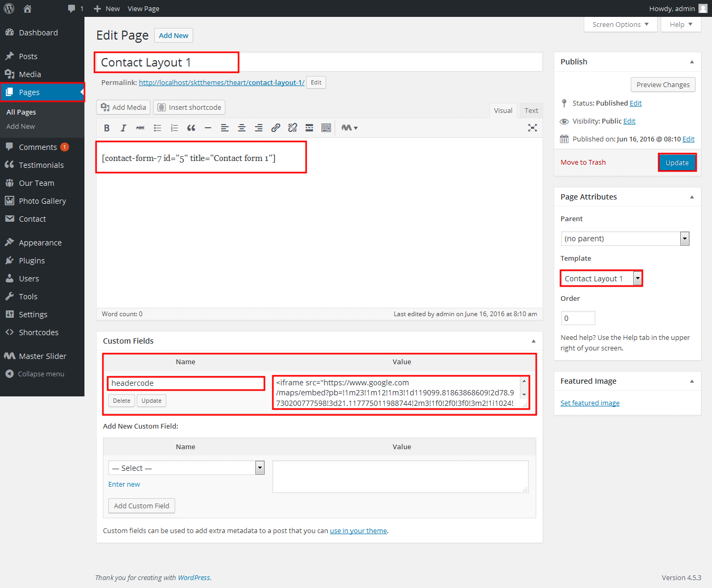The image size is (712, 588).
Task: Click the Order number field
Action: 578,318
